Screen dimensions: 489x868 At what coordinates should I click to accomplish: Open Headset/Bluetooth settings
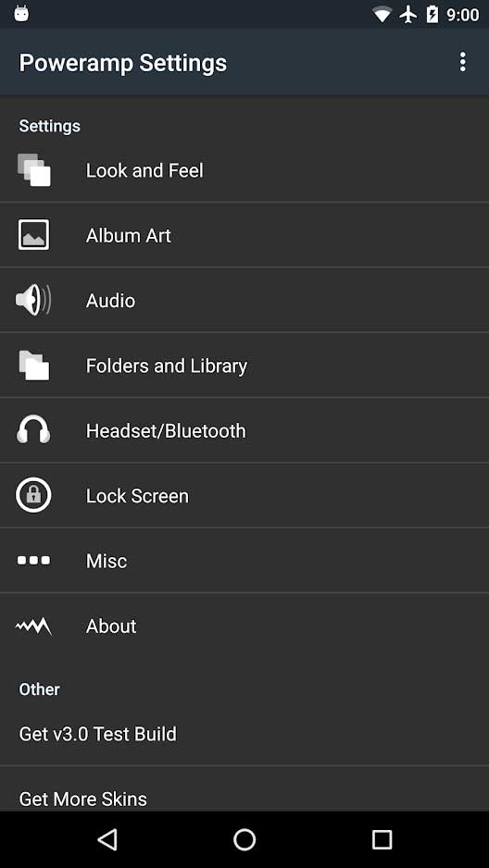coord(244,430)
